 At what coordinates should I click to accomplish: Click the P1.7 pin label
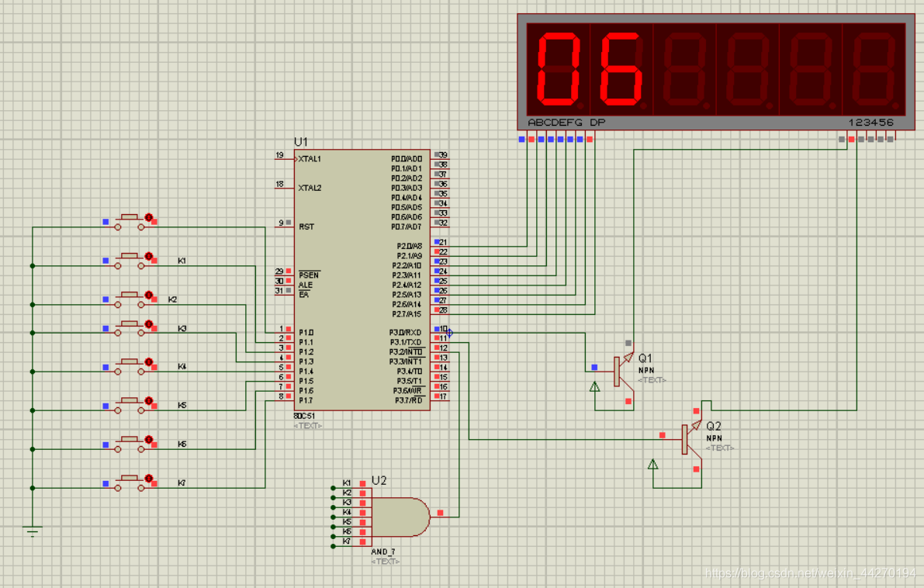tap(306, 400)
